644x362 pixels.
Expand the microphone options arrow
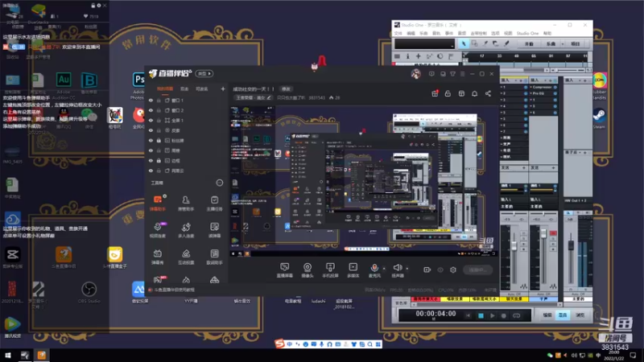tap(384, 269)
